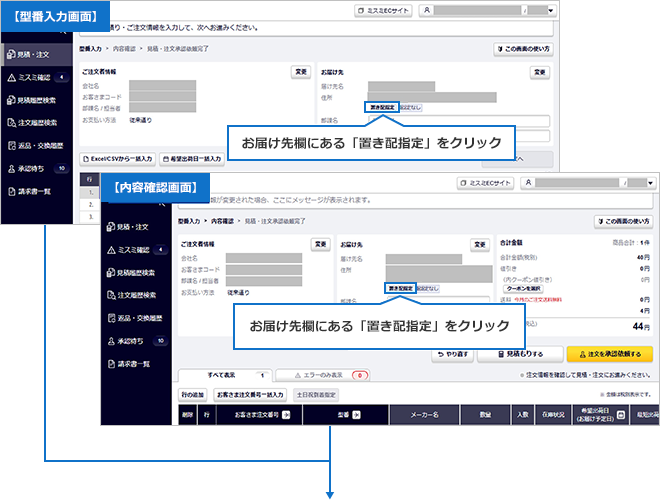Click the 数量 column header
The image size is (660, 500).
pos(485,415)
